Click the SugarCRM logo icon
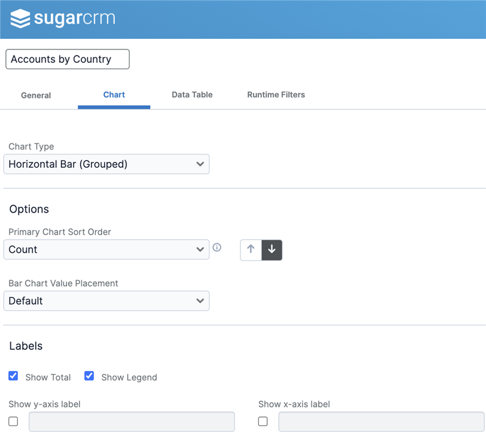Viewport: 486px width, 448px height. tap(20, 19)
